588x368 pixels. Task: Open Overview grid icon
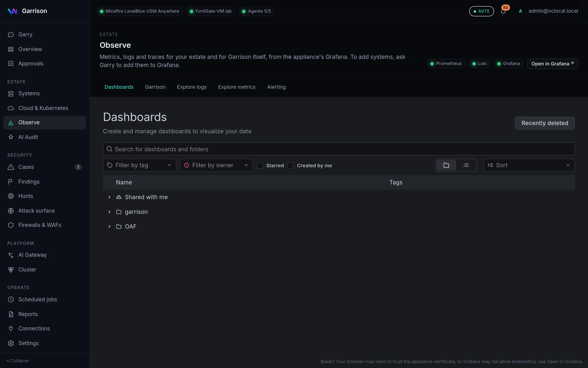(x=11, y=49)
